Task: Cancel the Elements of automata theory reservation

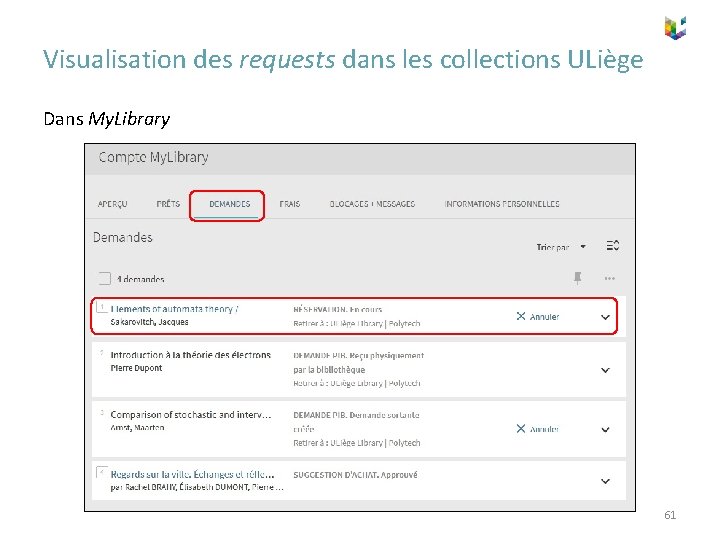Action: tap(538, 316)
